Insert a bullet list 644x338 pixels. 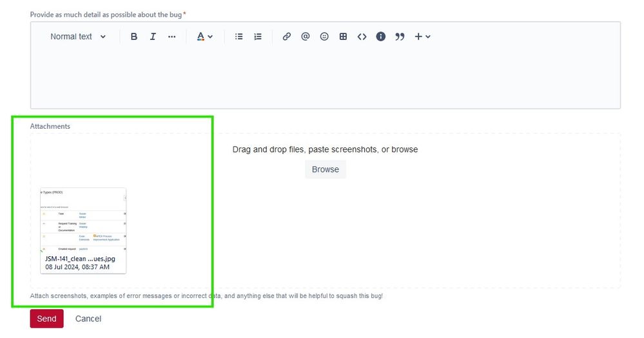(239, 37)
